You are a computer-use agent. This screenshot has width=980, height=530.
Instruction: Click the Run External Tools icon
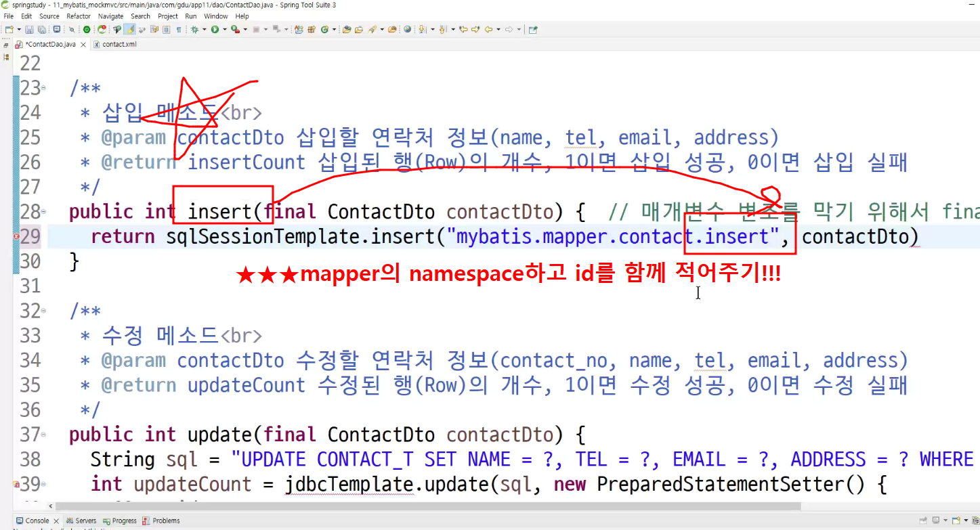(234, 30)
